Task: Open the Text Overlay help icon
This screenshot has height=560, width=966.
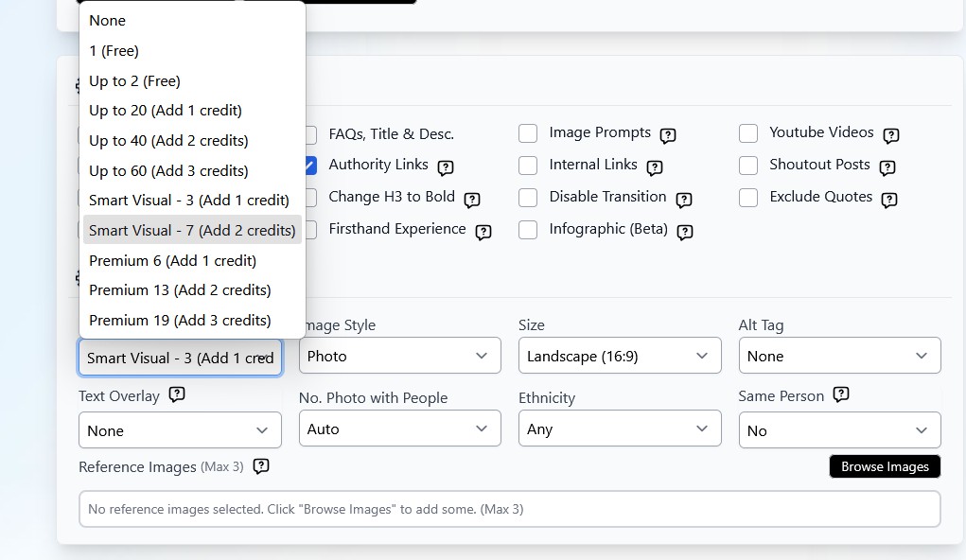Action: coord(177,394)
